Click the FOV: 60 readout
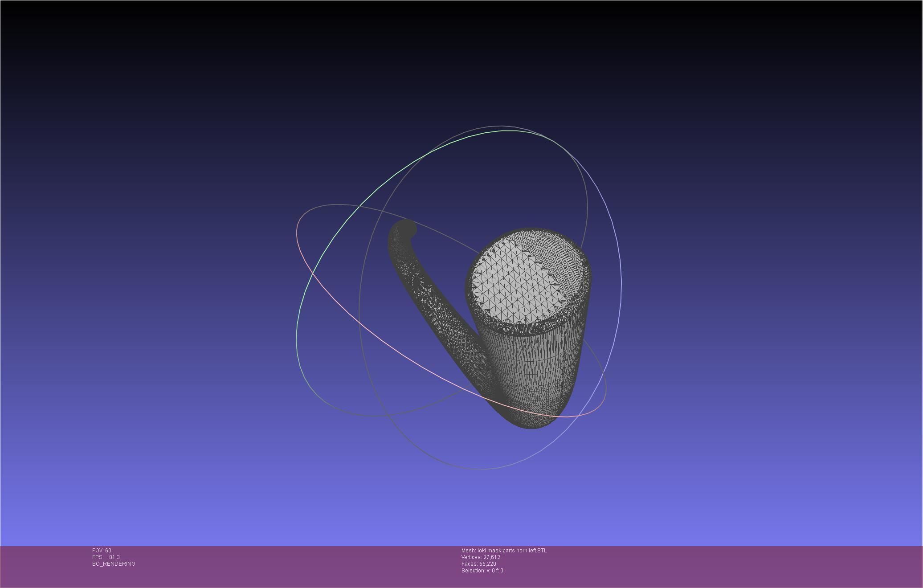 tap(102, 551)
